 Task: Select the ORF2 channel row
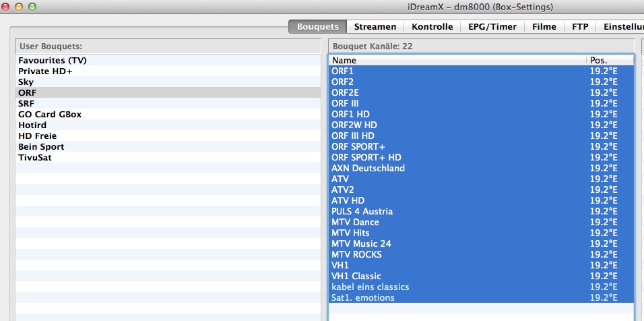(x=482, y=82)
